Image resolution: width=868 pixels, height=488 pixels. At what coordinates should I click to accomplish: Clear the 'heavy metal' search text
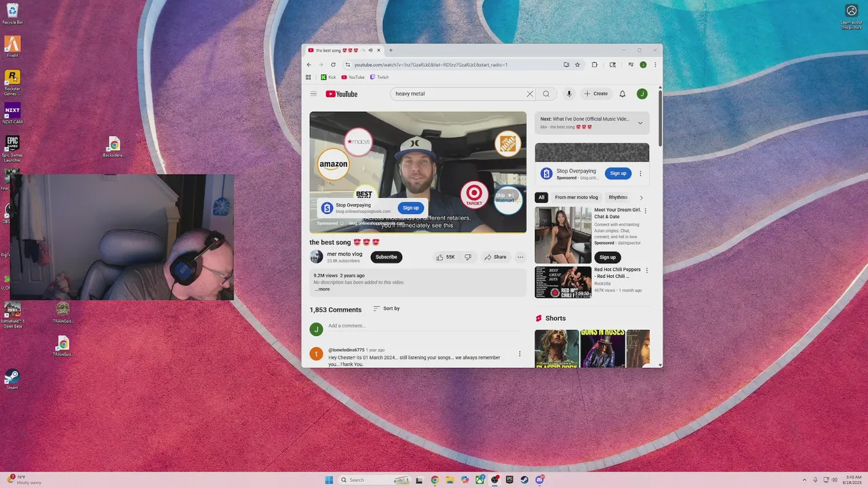(530, 94)
